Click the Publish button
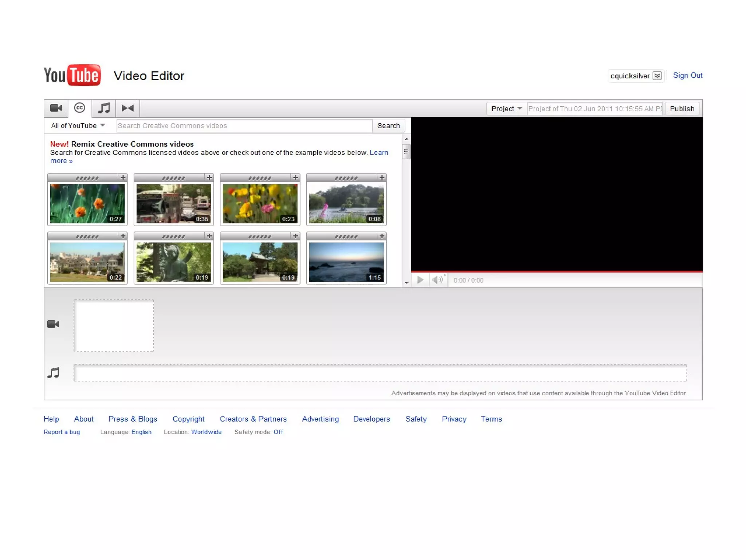The image size is (746, 560). tap(682, 109)
